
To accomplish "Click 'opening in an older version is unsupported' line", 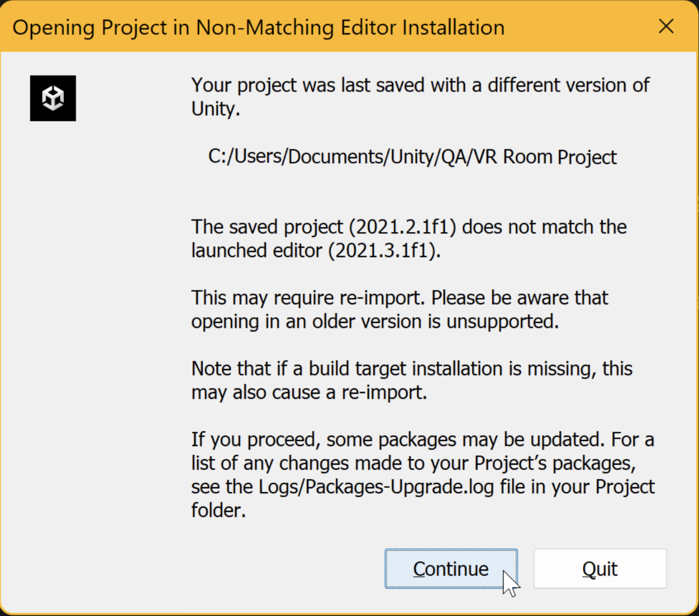I will click(375, 322).
